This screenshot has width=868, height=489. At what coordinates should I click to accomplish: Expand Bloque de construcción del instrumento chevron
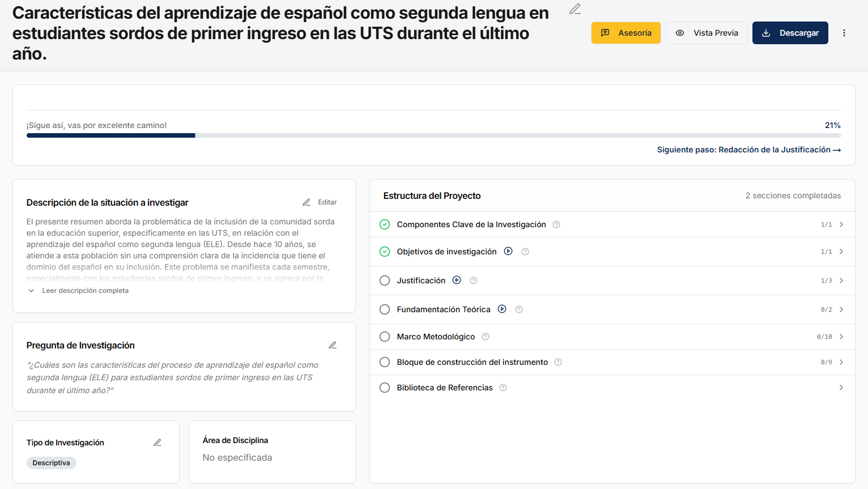pos(841,362)
